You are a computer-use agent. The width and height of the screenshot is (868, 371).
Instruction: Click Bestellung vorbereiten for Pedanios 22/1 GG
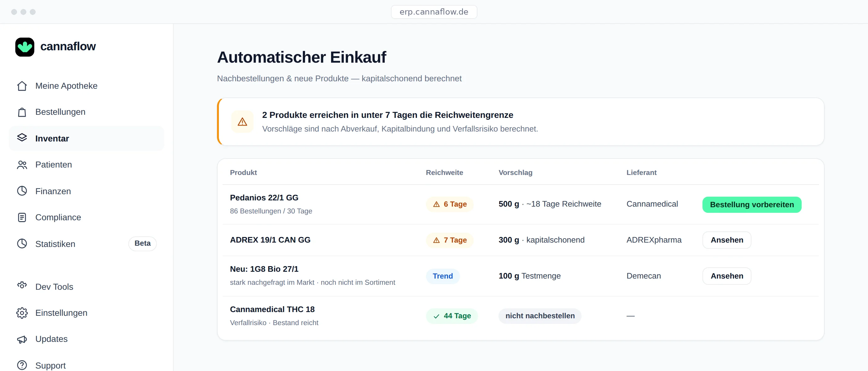752,205
